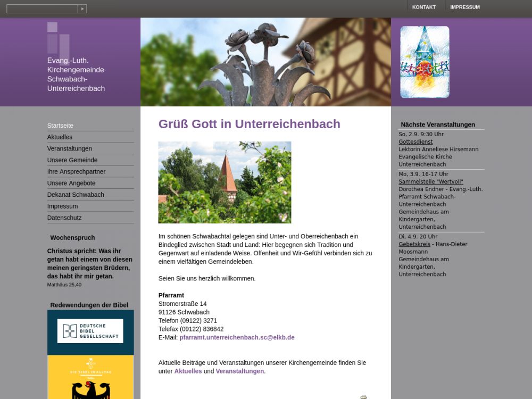This screenshot has height=399, width=532.
Task: Click the search submit arrow button
Action: pos(82,9)
